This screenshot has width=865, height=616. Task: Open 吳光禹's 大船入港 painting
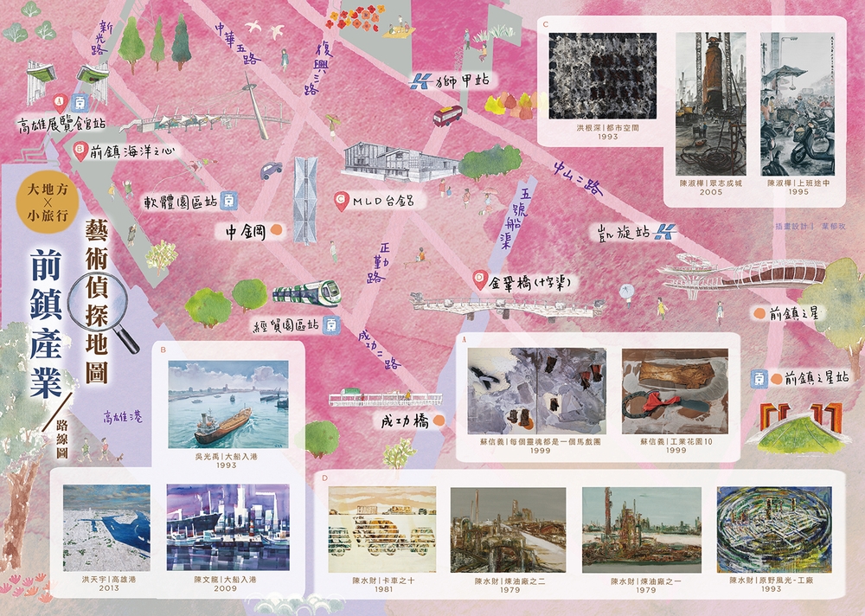228,405
